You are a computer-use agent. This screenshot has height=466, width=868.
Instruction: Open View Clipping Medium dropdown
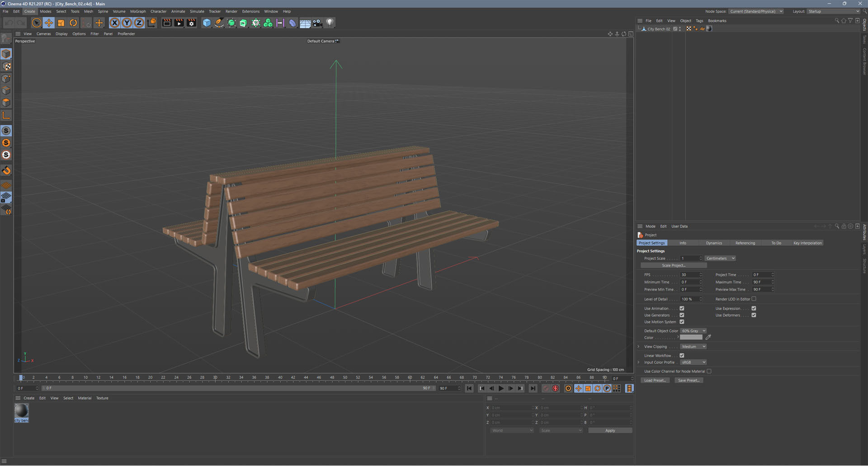[693, 347]
